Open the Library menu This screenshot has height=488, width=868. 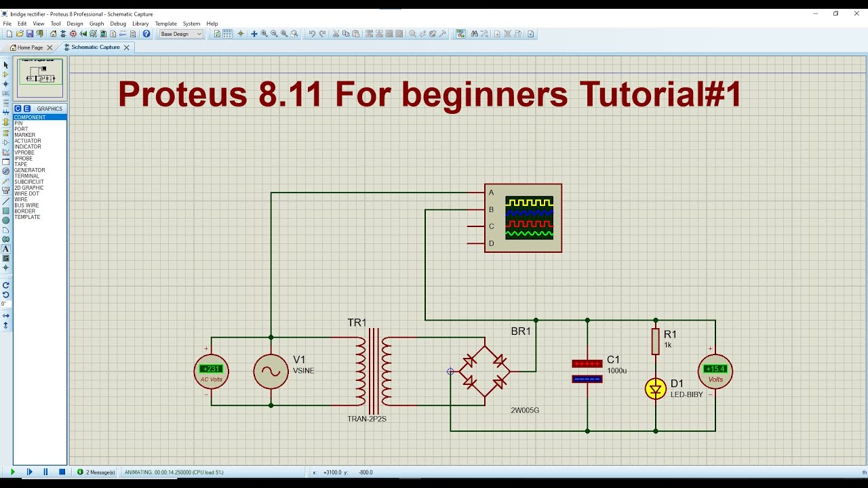click(140, 24)
